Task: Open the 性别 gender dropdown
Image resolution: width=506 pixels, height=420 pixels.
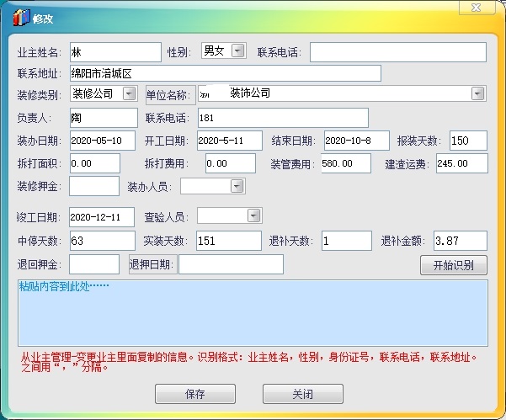Action: 237,51
